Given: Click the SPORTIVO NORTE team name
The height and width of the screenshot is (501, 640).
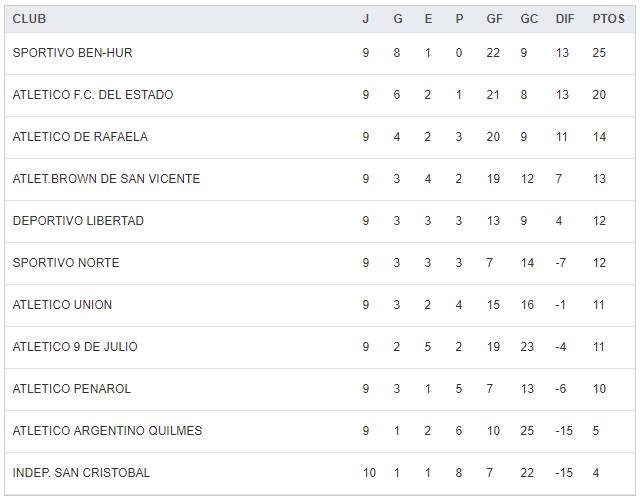Looking at the screenshot, I should (66, 263).
